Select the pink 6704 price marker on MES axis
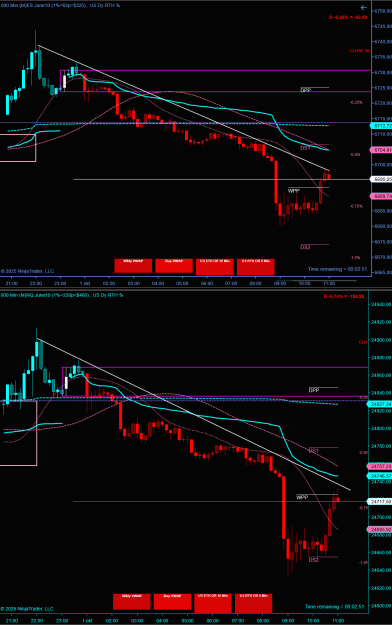 pyautogui.click(x=382, y=150)
